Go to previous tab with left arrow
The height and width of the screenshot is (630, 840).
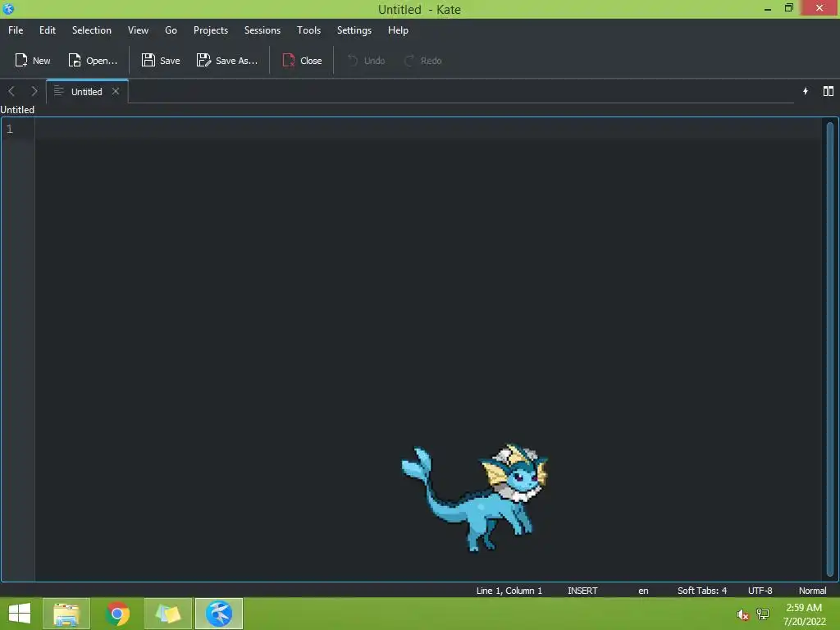tap(11, 91)
